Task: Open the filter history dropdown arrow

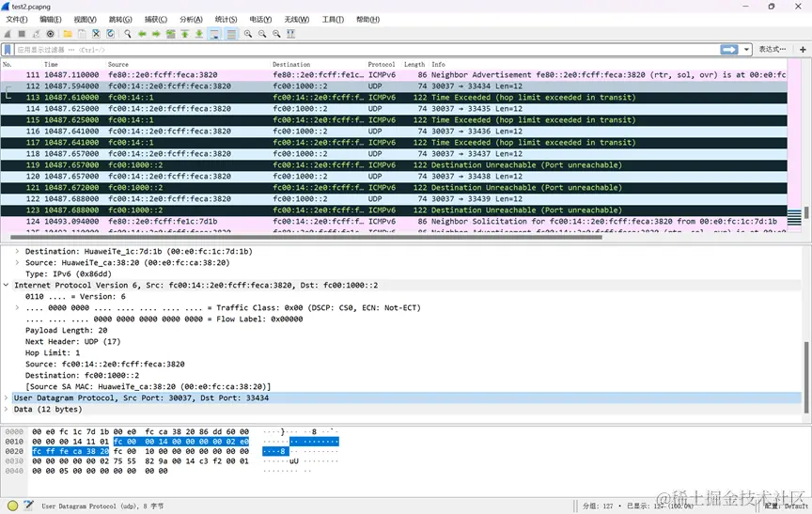Action: pyautogui.click(x=746, y=50)
